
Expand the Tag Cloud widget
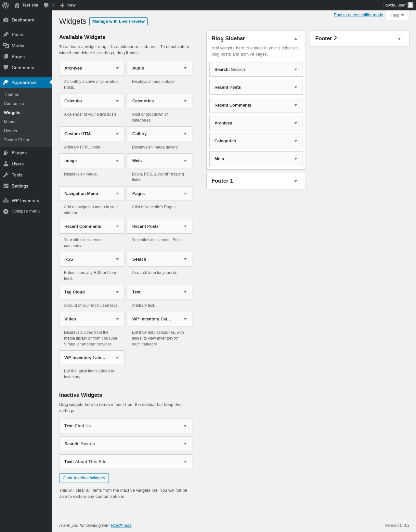[117, 292]
